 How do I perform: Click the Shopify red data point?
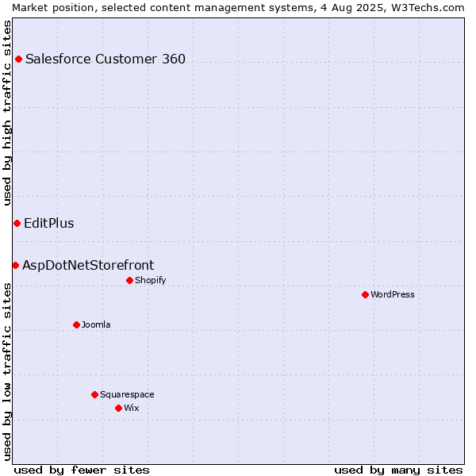pyautogui.click(x=129, y=281)
